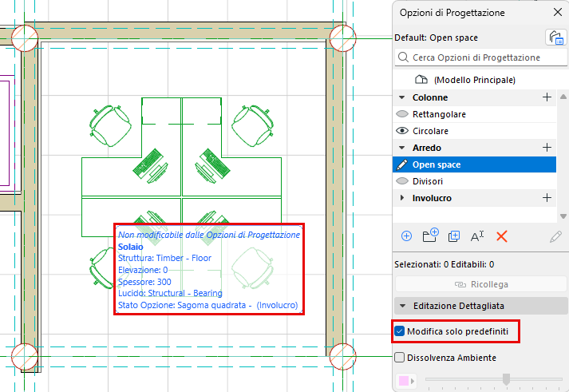Click the upper-left keyboard and monitor symbol
This screenshot has width=569, height=392.
[151, 165]
